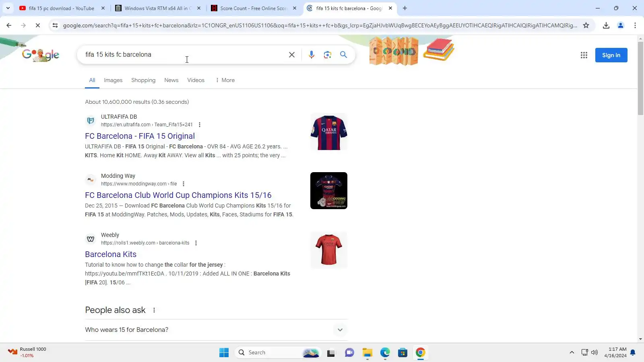Open a new Chrome tab

[405, 8]
